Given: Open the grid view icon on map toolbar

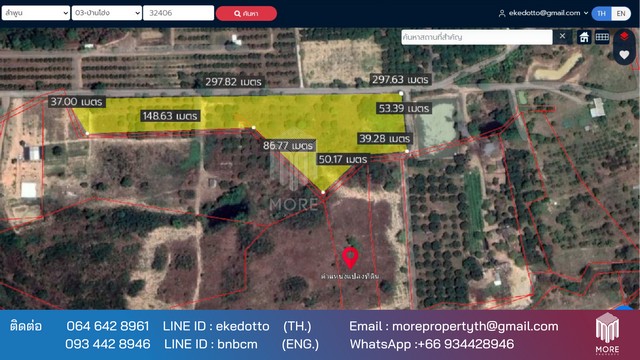Looking at the screenshot, I should pyautogui.click(x=602, y=37).
